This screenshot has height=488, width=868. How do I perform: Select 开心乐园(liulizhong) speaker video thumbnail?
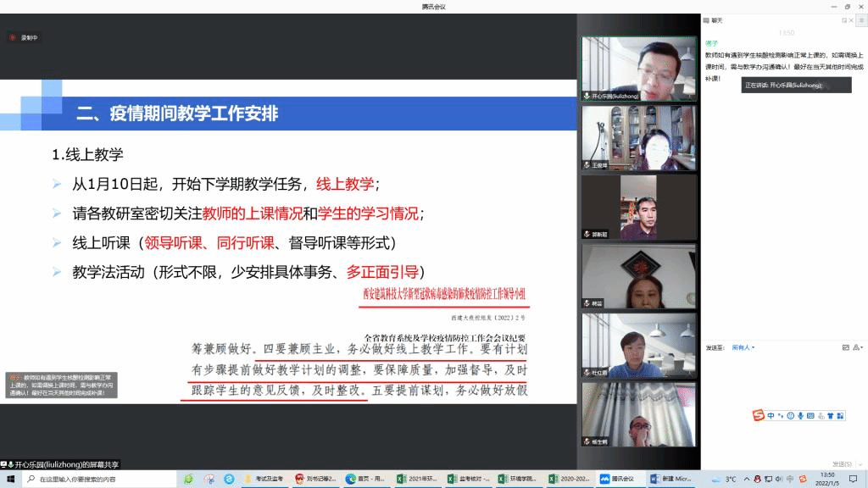pos(638,69)
